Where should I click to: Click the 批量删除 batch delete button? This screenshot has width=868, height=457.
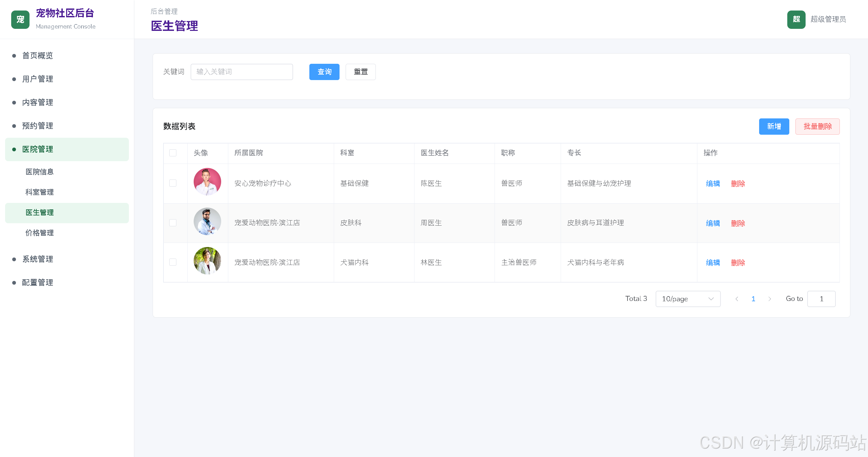point(817,127)
